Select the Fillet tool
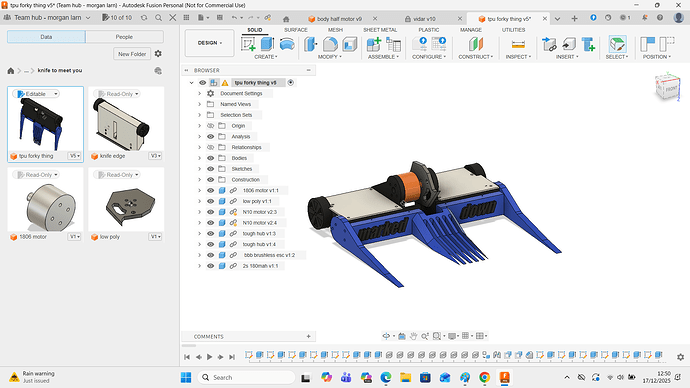This screenshot has width=690, height=388. pyautogui.click(x=330, y=44)
